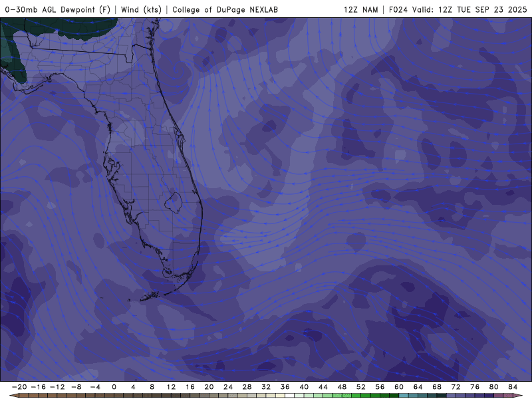Click the 16 legend value

coord(190,387)
